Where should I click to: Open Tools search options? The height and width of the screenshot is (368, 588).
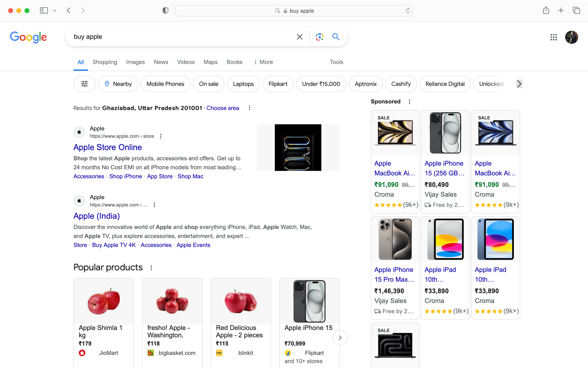point(336,62)
